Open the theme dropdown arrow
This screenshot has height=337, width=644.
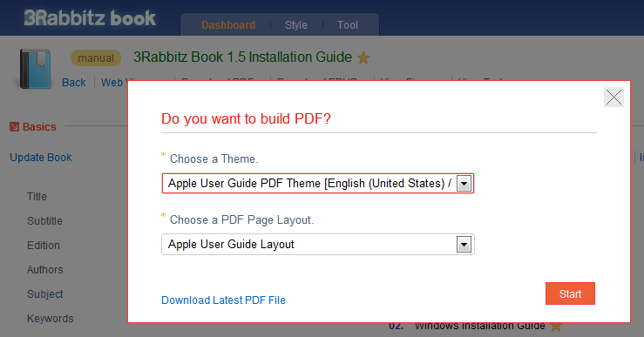coord(464,184)
